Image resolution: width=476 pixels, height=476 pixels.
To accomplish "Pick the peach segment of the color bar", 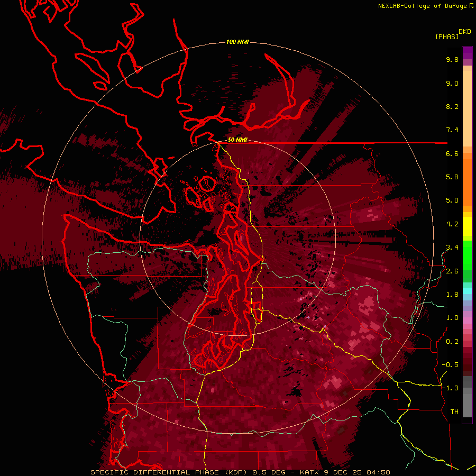I will point(467,106).
